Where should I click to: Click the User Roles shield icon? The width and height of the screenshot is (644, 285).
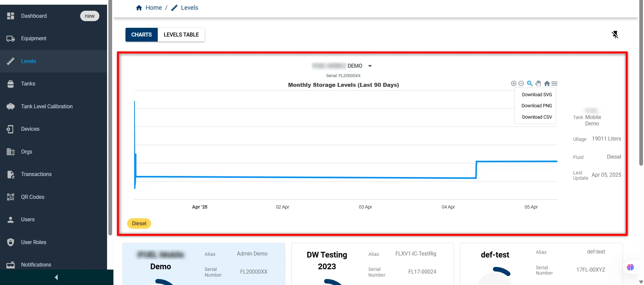(11, 242)
